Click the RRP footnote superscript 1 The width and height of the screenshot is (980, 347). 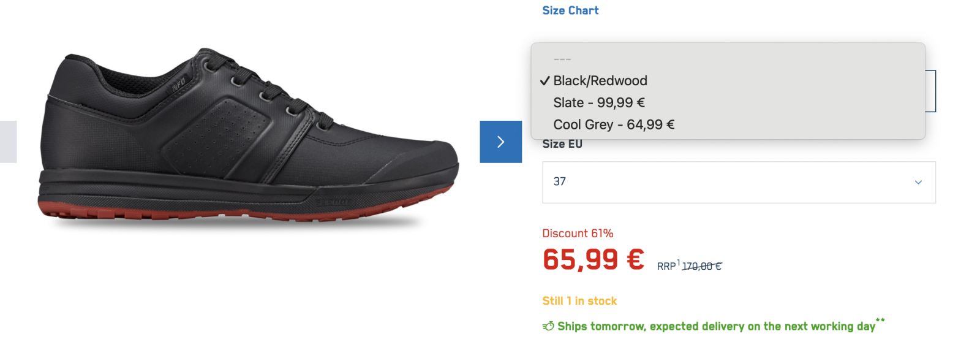point(679,262)
